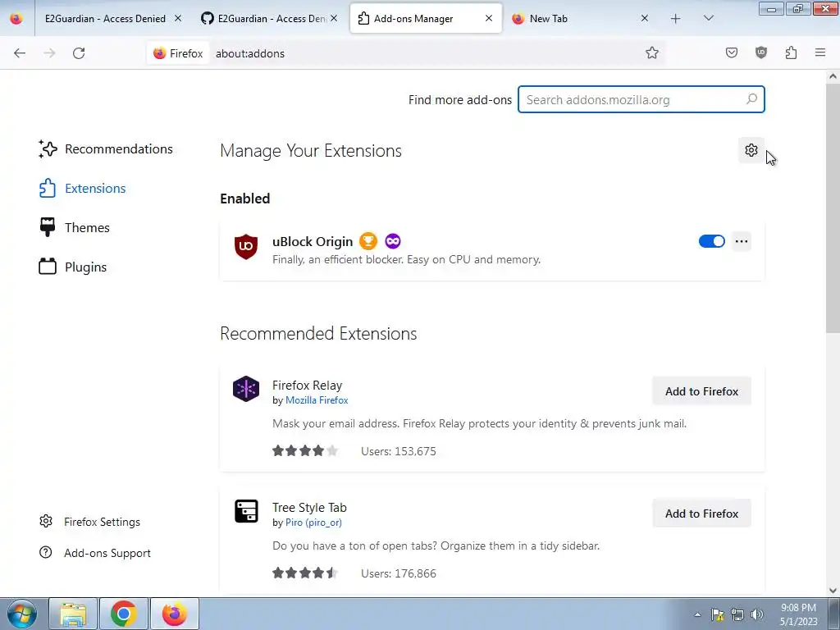Open the Firefox hamburger application menu
The width and height of the screenshot is (840, 630).
(x=820, y=53)
